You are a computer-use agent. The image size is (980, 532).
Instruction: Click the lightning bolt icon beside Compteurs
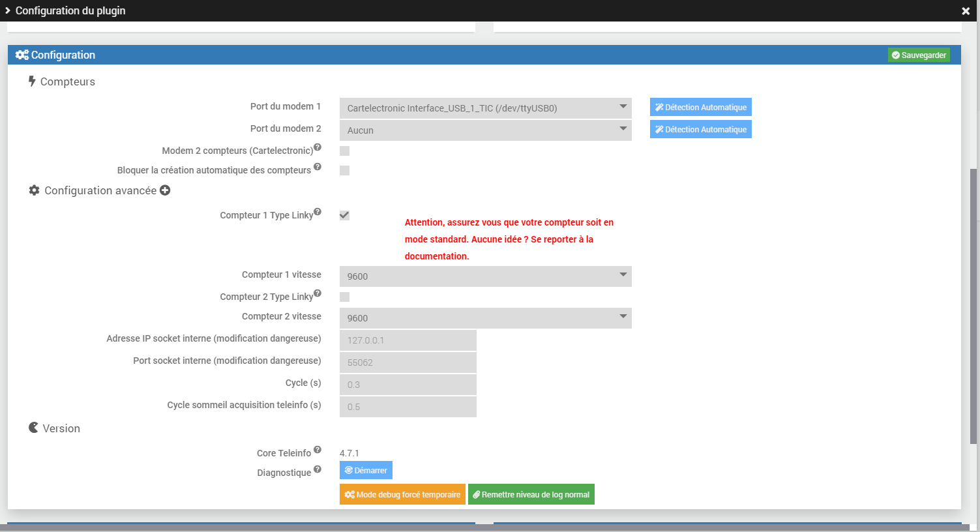32,81
